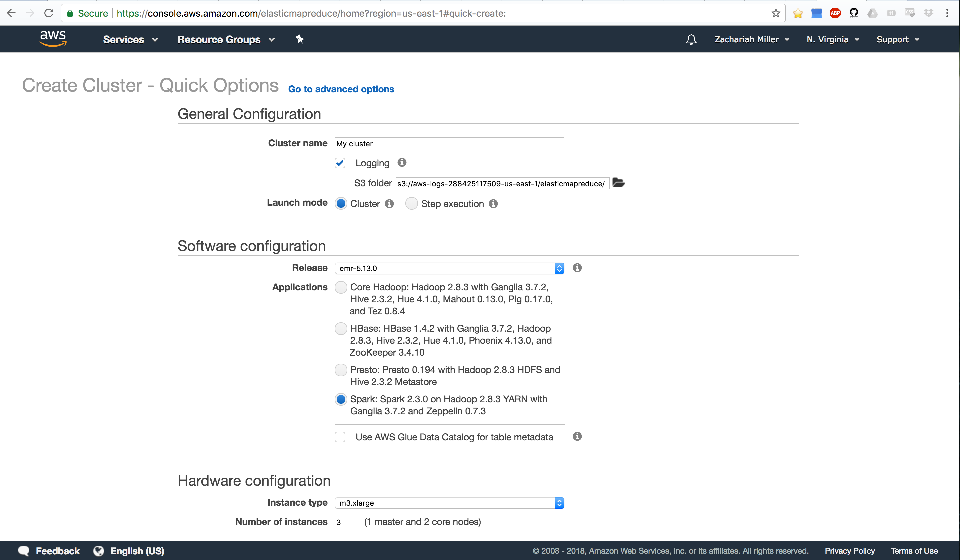Open the notifications bell
This screenshot has width=960, height=560.
(x=691, y=39)
